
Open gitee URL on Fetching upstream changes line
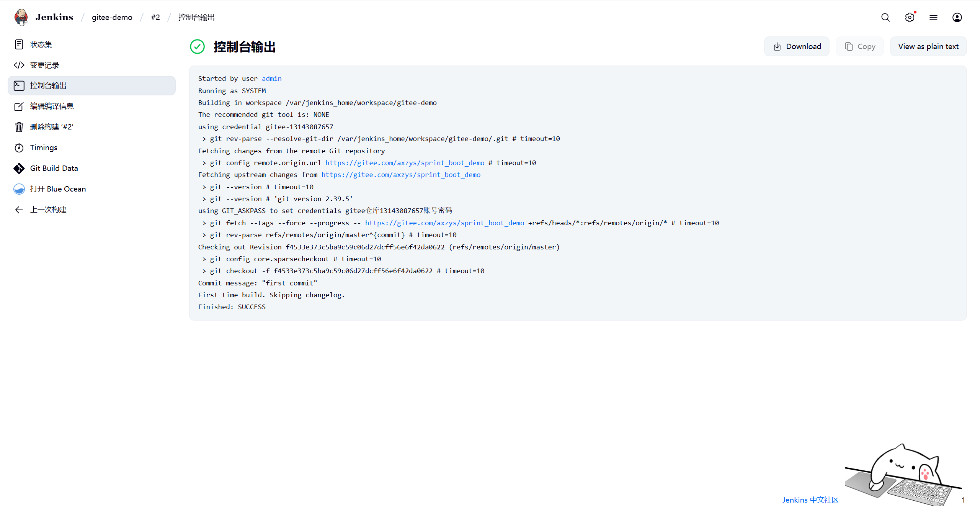click(x=401, y=175)
